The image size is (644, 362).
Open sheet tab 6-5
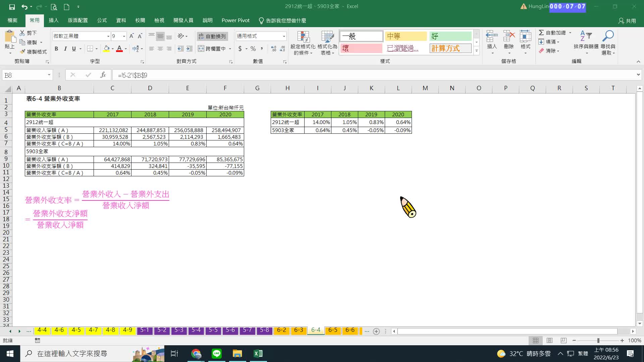coord(333,330)
